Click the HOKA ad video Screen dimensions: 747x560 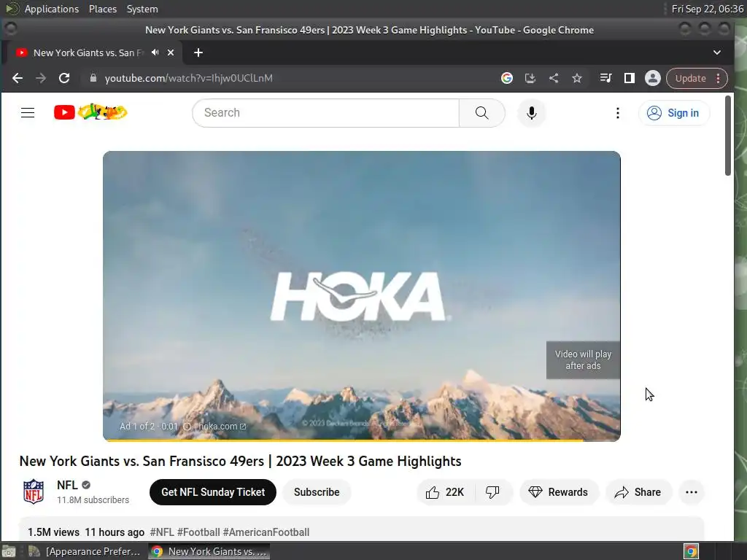click(362, 295)
